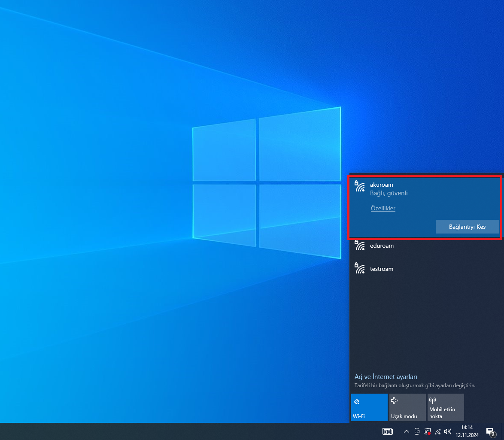Click the testroam Wi-Fi signal icon
504x440 pixels.
point(360,269)
